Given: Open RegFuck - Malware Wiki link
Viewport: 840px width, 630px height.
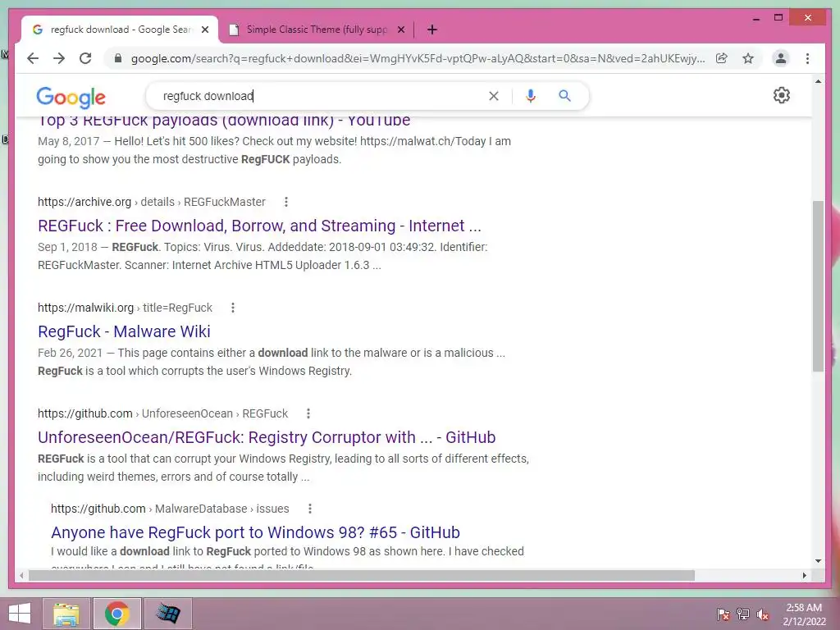Looking at the screenshot, I should pos(124,331).
